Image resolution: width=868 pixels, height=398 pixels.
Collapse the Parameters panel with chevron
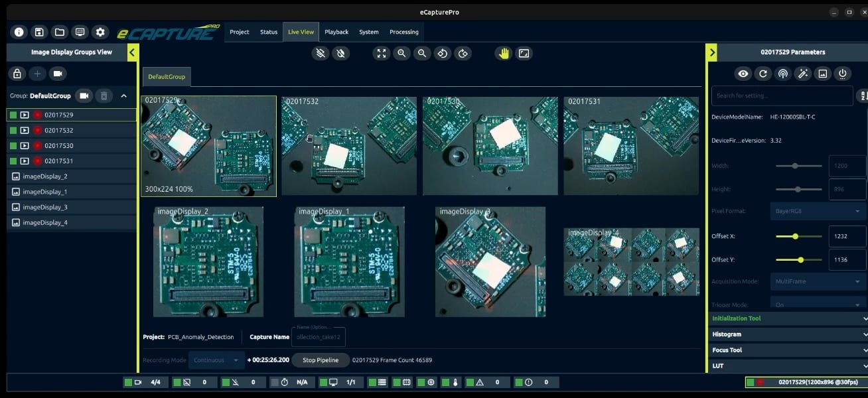click(x=712, y=52)
